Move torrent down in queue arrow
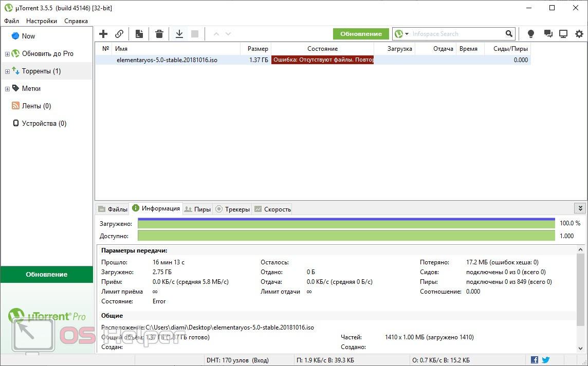The height and width of the screenshot is (366, 588). click(228, 34)
